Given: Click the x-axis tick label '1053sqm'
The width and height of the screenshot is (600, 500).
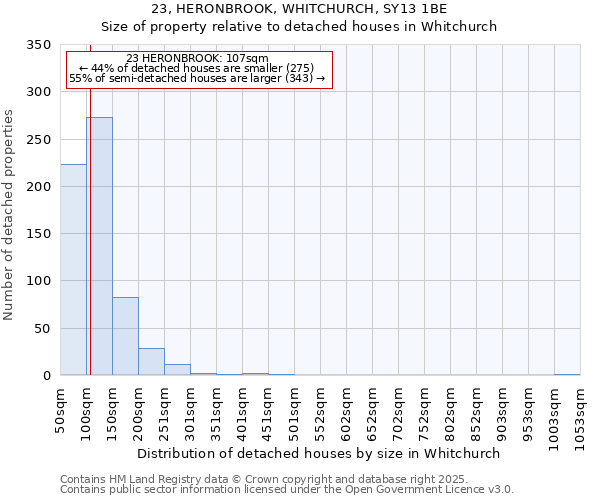Looking at the screenshot, I should click(580, 419).
